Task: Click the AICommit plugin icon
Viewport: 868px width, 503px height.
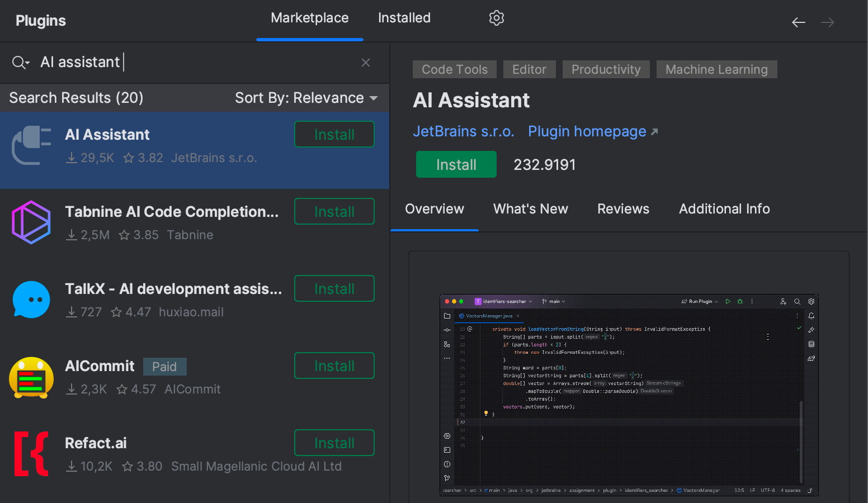Action: coord(31,377)
